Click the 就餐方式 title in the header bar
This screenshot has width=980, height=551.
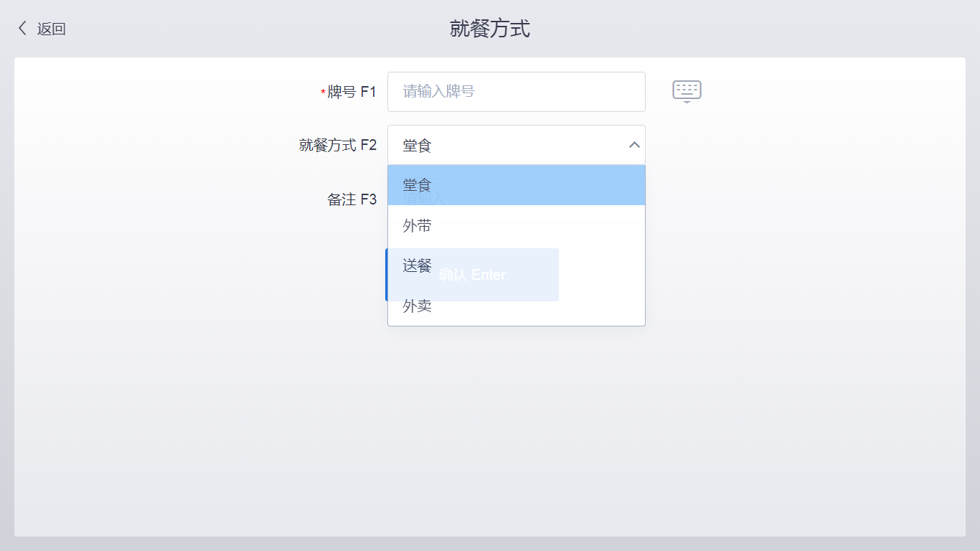coord(490,28)
